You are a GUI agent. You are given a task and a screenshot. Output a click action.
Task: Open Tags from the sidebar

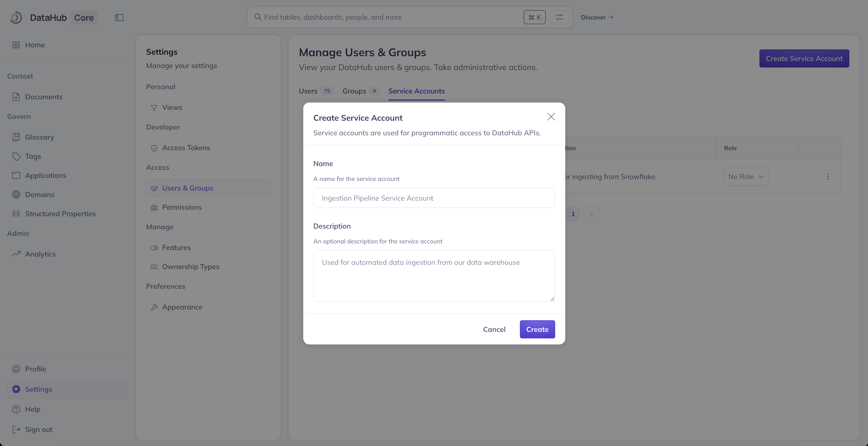[x=33, y=156]
